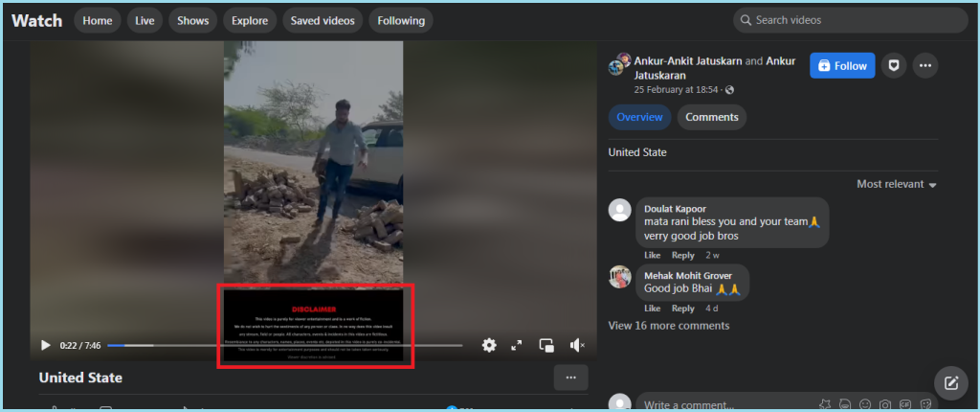Click the United State post caption
This screenshot has width=980, height=412.
pyautogui.click(x=637, y=152)
